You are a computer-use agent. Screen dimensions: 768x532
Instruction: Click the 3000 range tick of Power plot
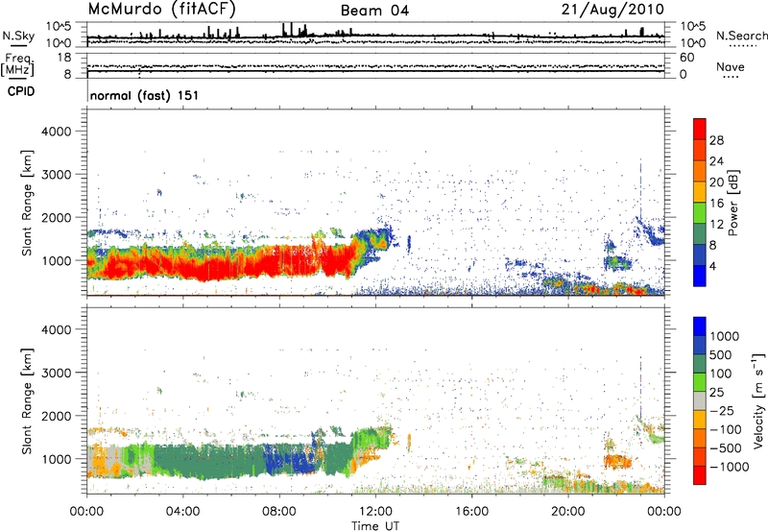[x=57, y=175]
